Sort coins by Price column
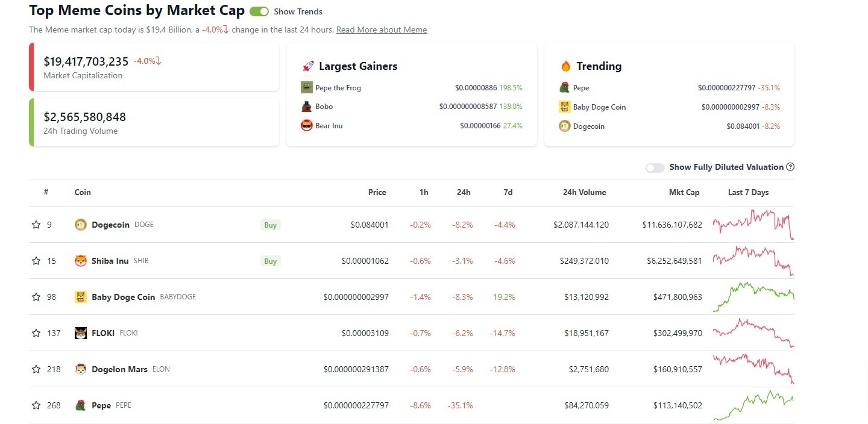 pos(377,192)
